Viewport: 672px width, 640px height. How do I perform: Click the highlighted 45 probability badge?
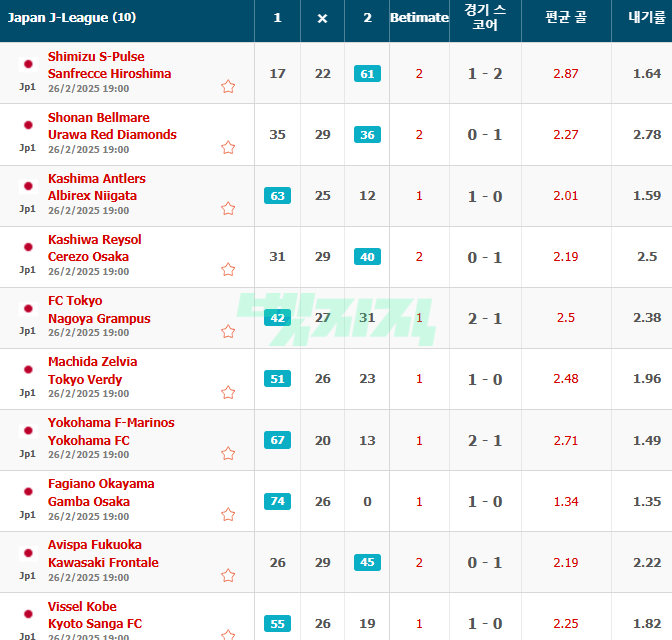367,562
